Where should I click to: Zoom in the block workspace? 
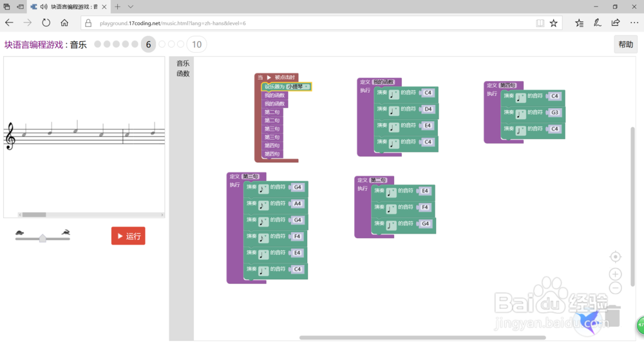coord(615,274)
